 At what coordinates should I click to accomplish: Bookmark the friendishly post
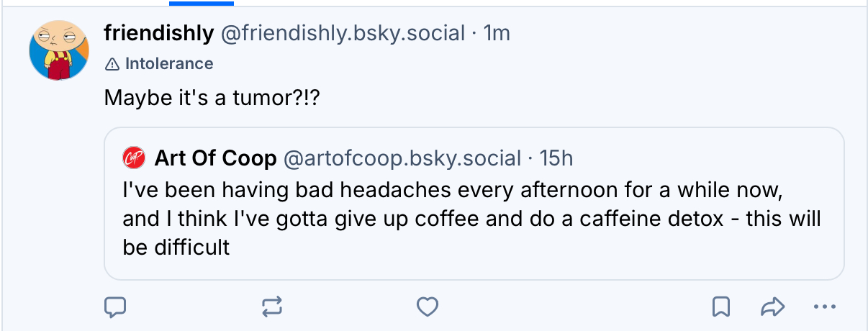[x=720, y=307]
